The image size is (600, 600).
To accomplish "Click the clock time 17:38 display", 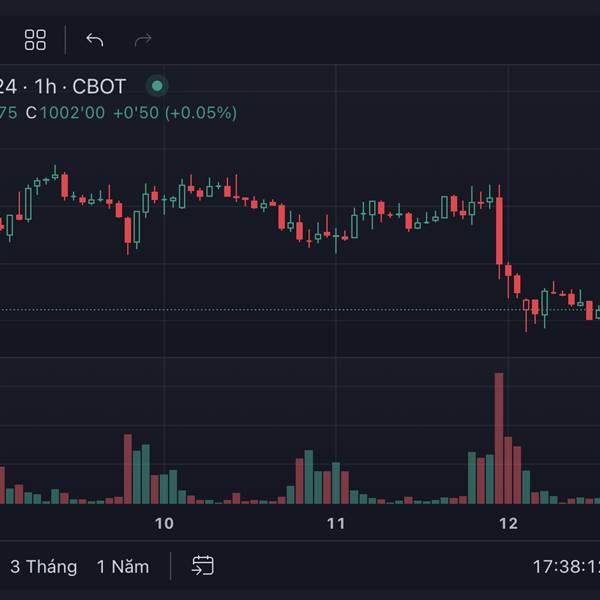I will [566, 567].
